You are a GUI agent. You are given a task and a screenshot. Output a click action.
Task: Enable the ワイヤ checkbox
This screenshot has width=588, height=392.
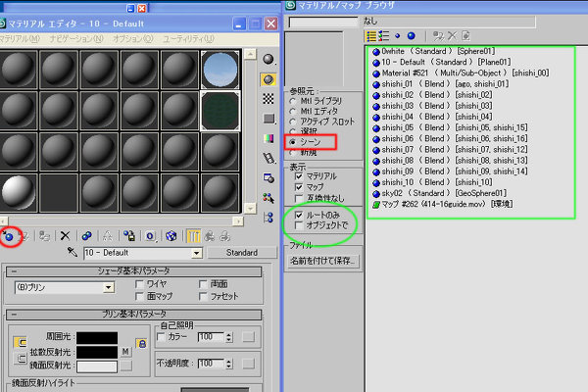pyautogui.click(x=139, y=282)
